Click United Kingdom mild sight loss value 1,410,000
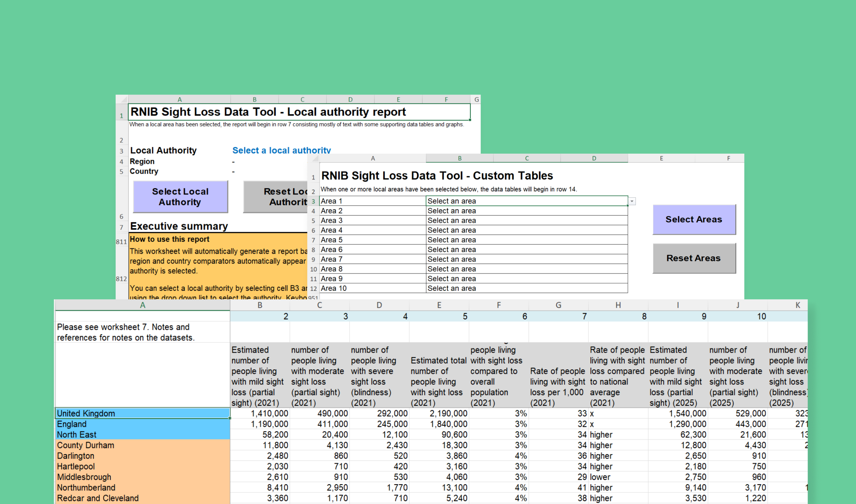Viewport: 856px width, 504px height. tap(260, 413)
